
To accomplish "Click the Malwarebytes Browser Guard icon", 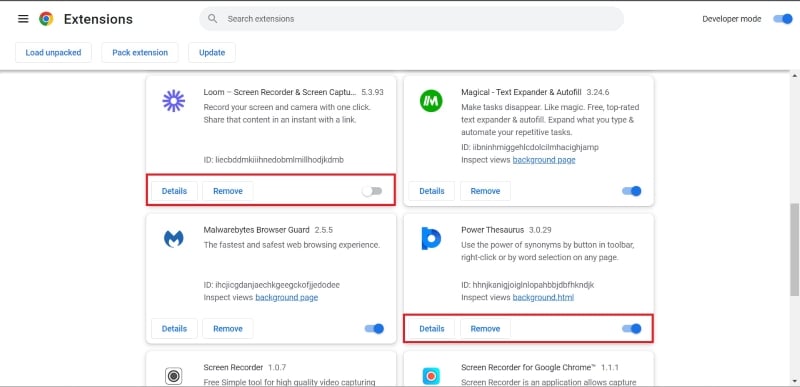I will pyautogui.click(x=173, y=239).
